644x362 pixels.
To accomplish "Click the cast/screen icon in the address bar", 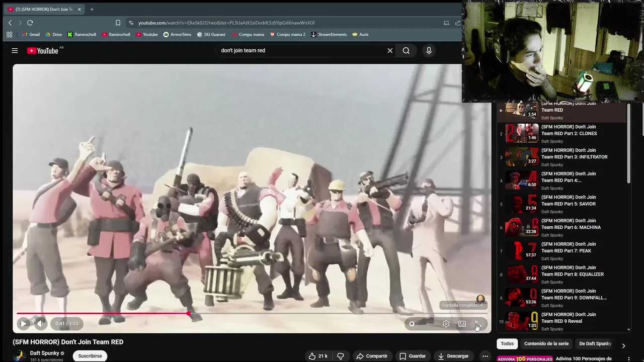I will (446, 23).
